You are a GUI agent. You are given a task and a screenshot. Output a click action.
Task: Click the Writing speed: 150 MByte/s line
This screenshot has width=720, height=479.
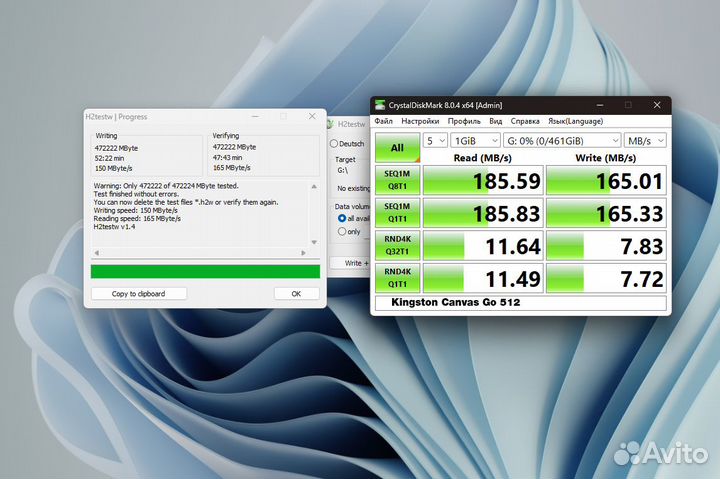pos(135,210)
